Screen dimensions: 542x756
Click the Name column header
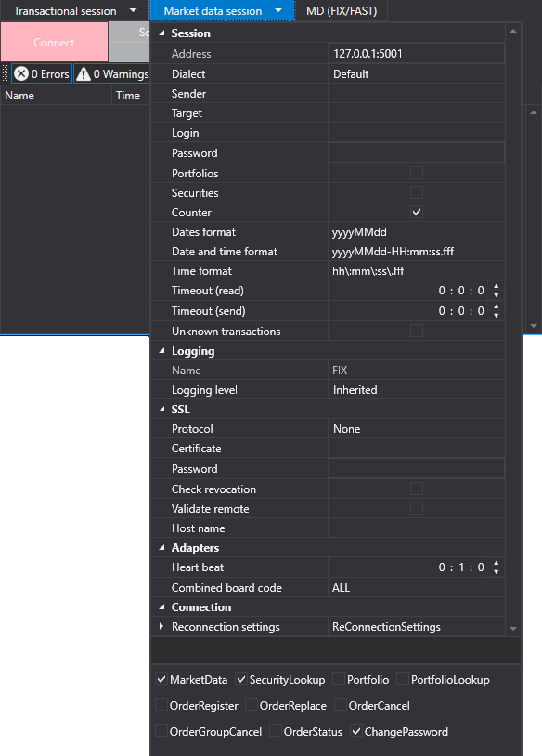pos(56,96)
